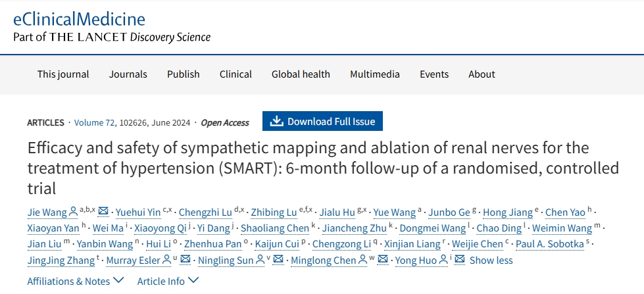
Task: Click the download icon in Download Full Issue
Action: click(x=276, y=121)
